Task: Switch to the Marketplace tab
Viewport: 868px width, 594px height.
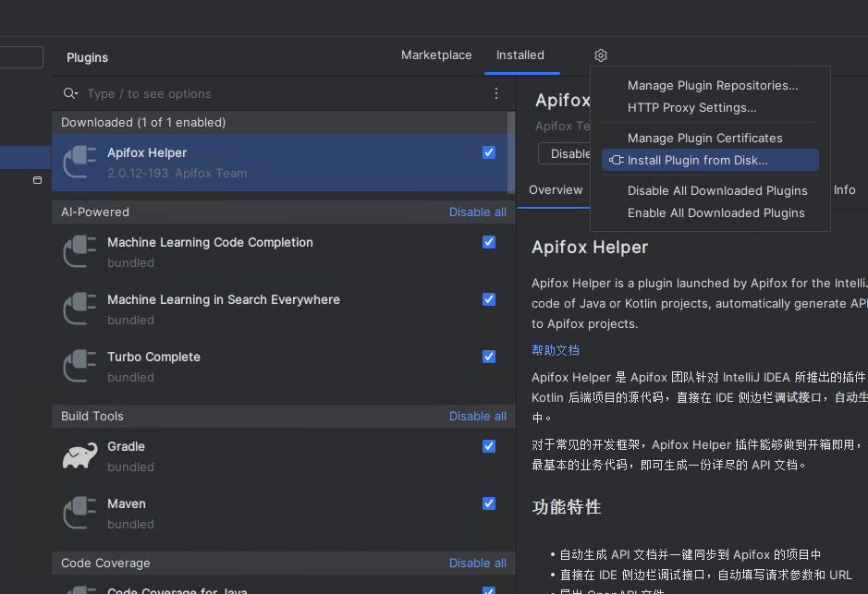Action: click(x=436, y=55)
